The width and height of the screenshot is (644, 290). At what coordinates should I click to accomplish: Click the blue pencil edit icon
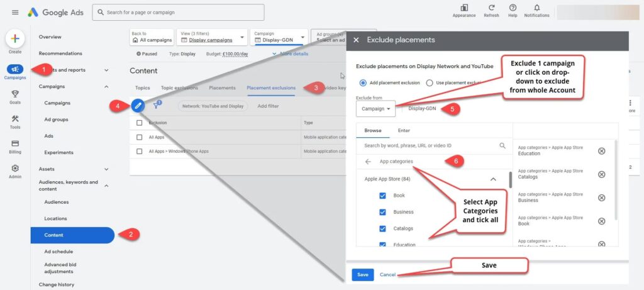(x=138, y=105)
